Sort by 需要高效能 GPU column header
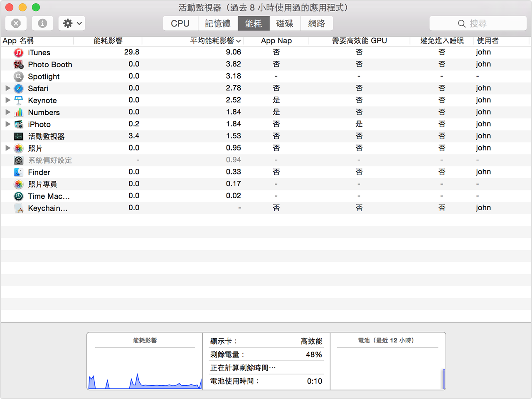Image resolution: width=532 pixels, height=399 pixels. (x=360, y=41)
